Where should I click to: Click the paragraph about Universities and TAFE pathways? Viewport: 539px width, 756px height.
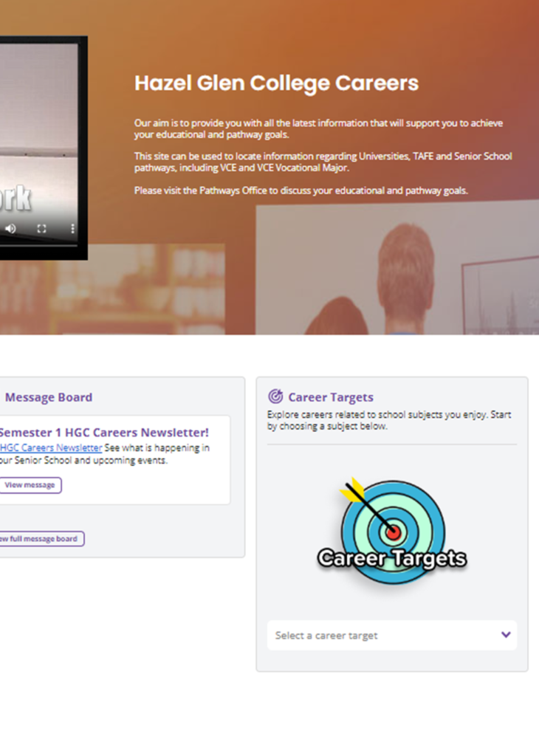pos(323,162)
